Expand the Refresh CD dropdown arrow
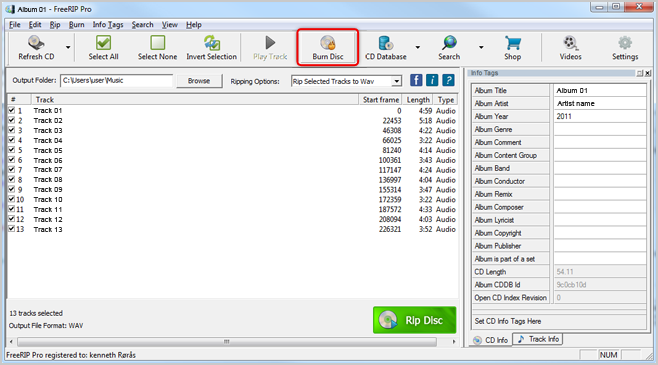The width and height of the screenshot is (658, 365). pyautogui.click(x=68, y=47)
